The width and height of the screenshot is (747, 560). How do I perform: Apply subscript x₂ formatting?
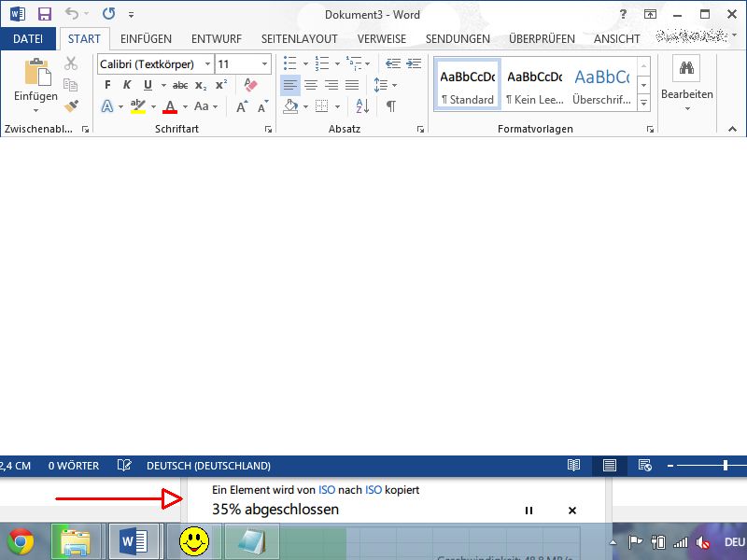[201, 85]
